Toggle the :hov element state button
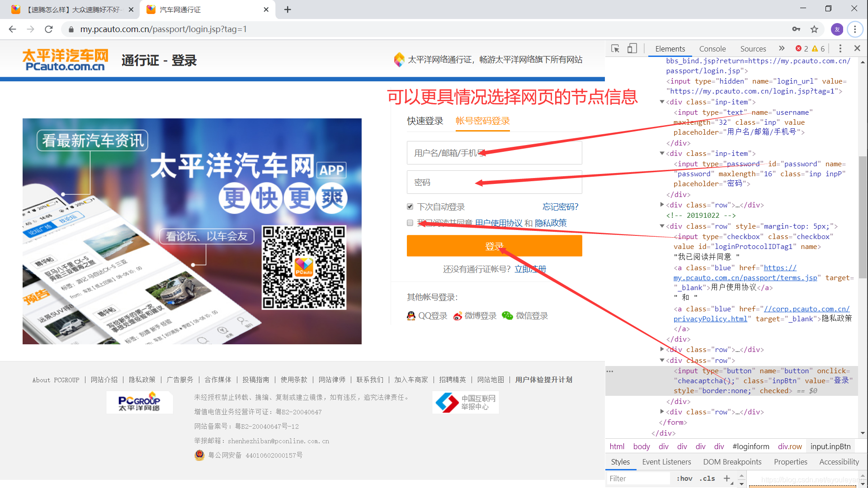Image resolution: width=868 pixels, height=488 pixels. pyautogui.click(x=684, y=478)
